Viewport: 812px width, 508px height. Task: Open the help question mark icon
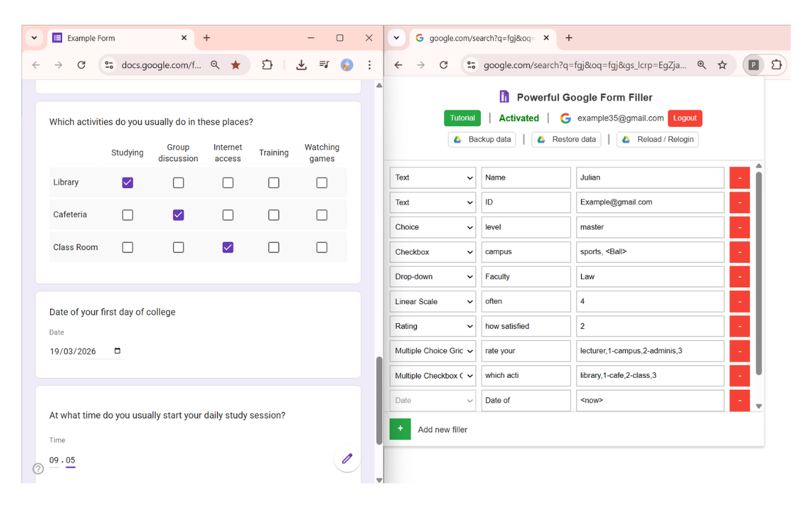(x=38, y=469)
